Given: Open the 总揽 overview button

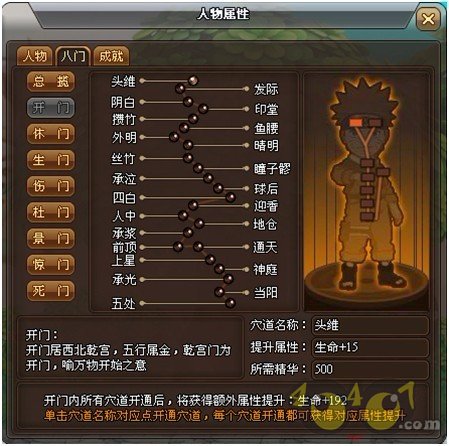Looking at the screenshot, I should [x=51, y=81].
